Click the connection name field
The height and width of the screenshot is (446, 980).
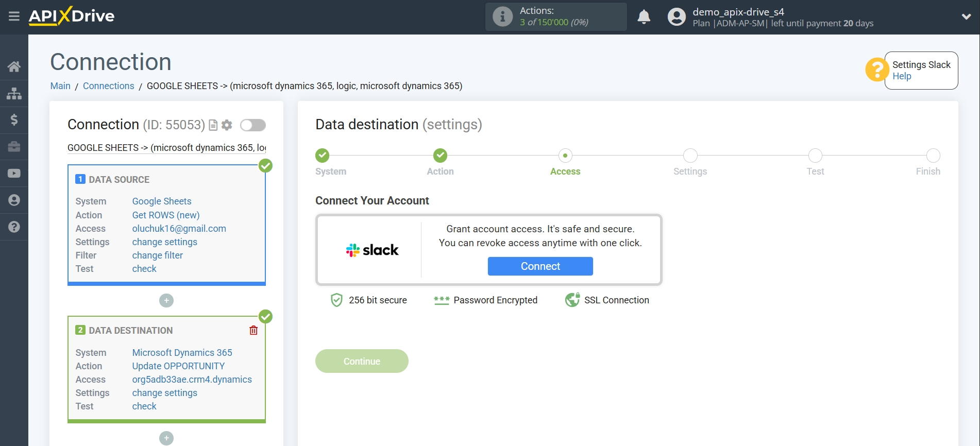[x=167, y=148]
